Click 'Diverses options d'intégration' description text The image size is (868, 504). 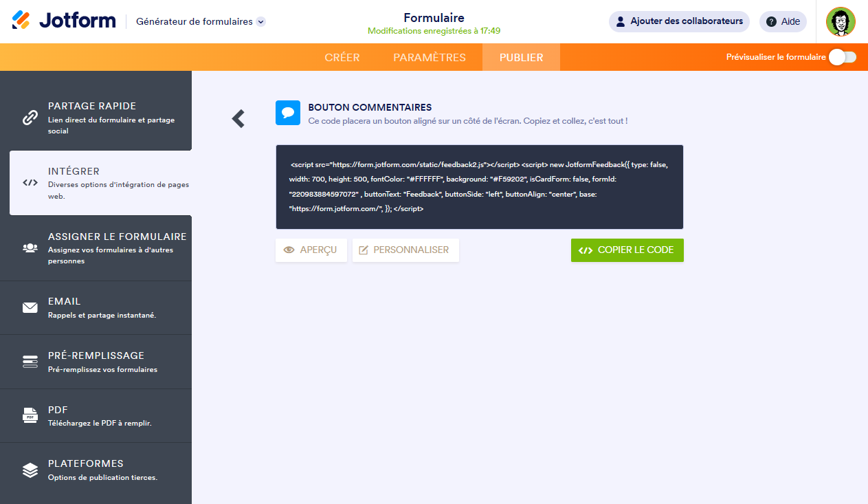click(118, 190)
